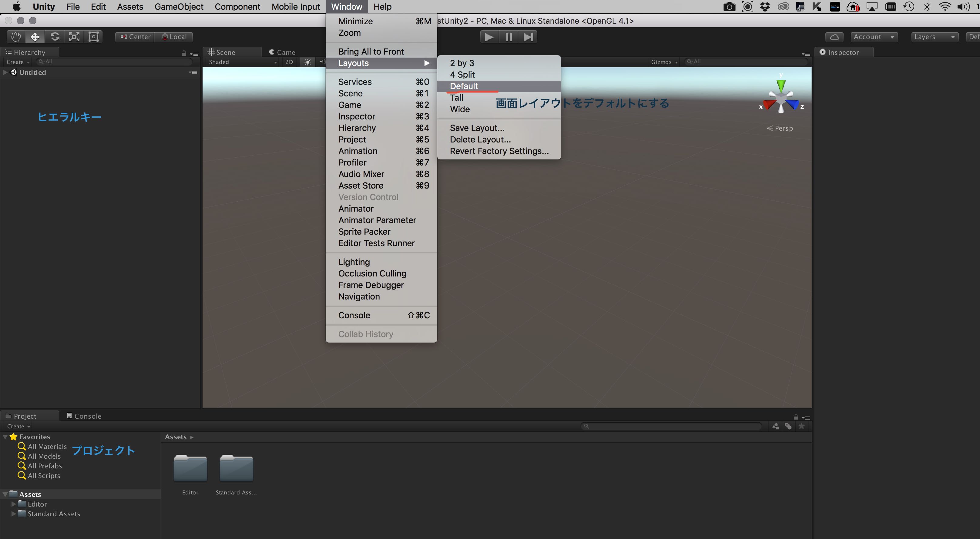Choose Save Layout... menu item

point(499,128)
